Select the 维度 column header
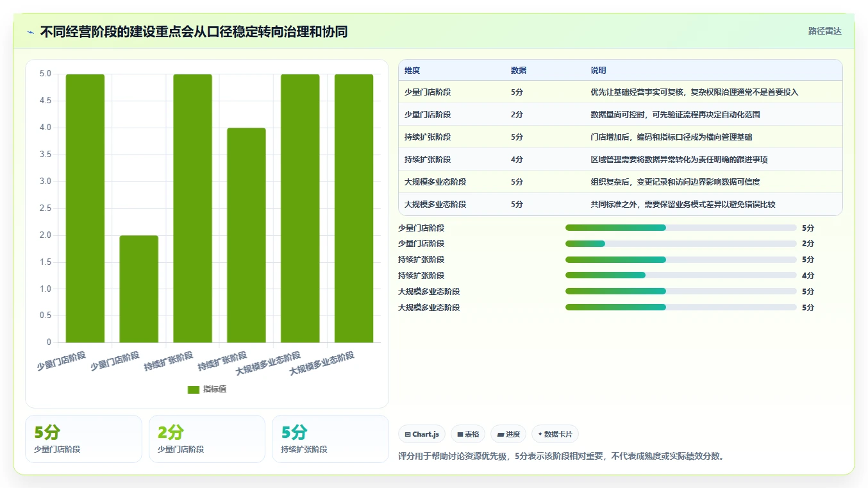The image size is (868, 488). point(412,71)
